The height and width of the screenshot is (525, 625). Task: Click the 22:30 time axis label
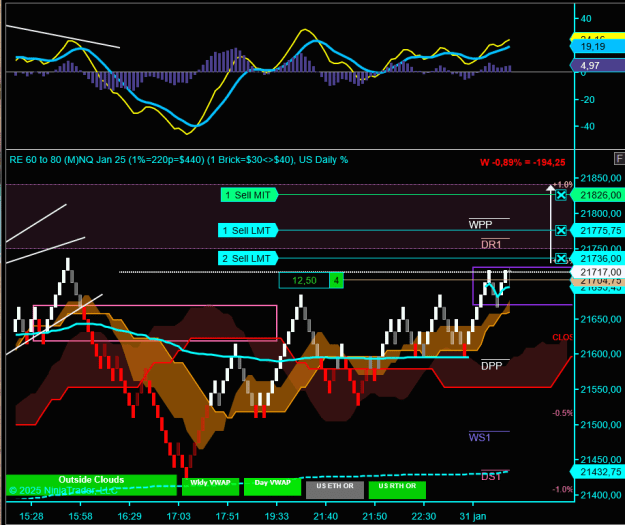coord(423,516)
